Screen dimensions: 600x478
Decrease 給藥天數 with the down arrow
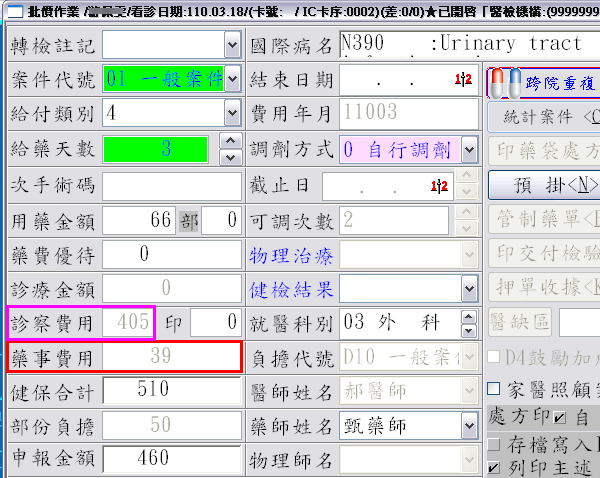pos(231,158)
